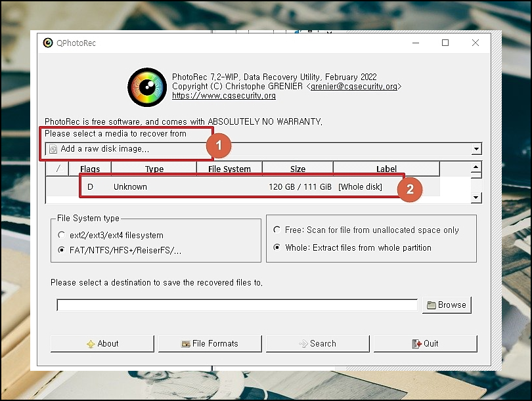
Task: Select the disk image icon in media list
Action: tap(53, 149)
